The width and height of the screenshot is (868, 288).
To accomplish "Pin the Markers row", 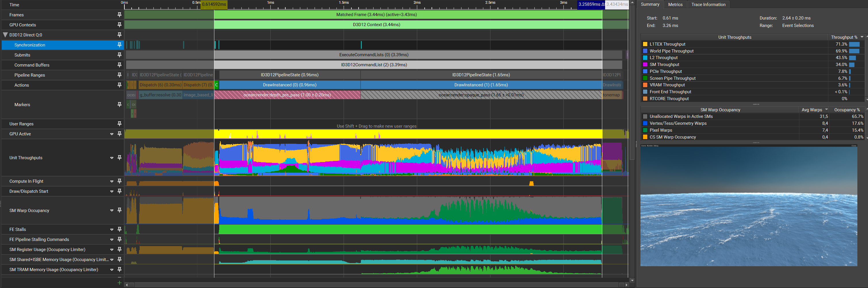I will point(119,105).
